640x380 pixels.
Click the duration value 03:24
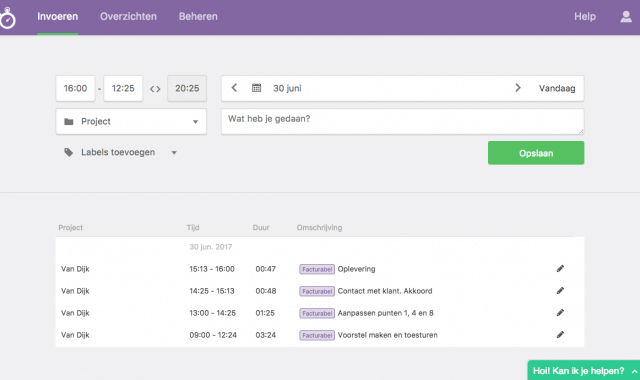tap(266, 335)
